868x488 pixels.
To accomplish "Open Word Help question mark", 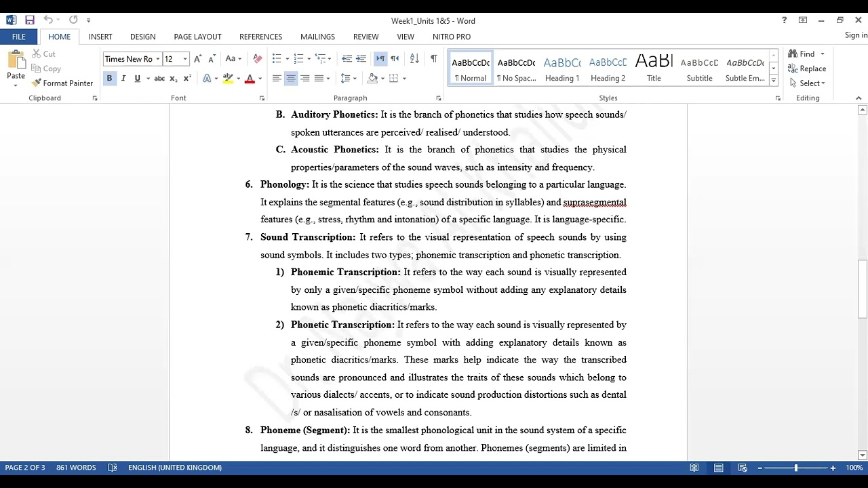I will [784, 20].
